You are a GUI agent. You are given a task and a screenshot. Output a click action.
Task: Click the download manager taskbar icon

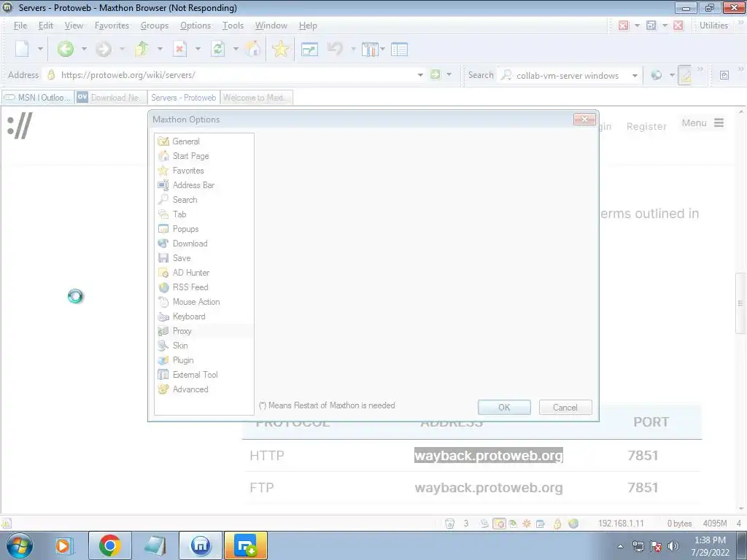[x=246, y=545]
